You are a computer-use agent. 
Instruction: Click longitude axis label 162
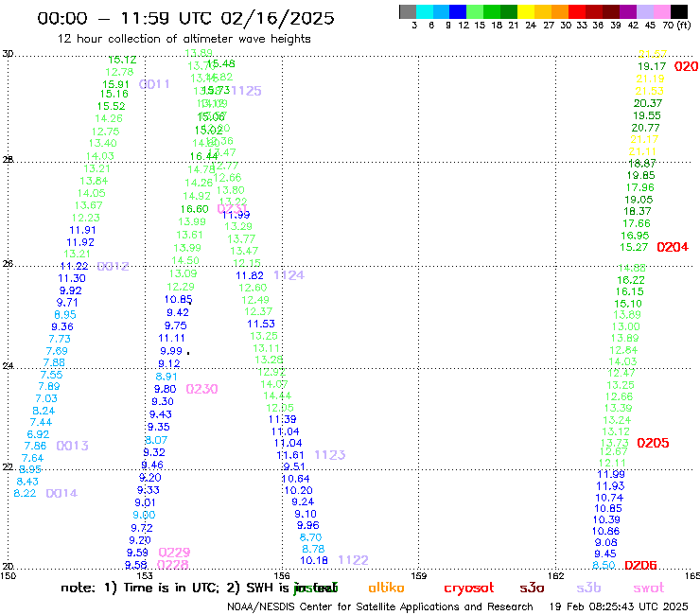click(x=555, y=575)
